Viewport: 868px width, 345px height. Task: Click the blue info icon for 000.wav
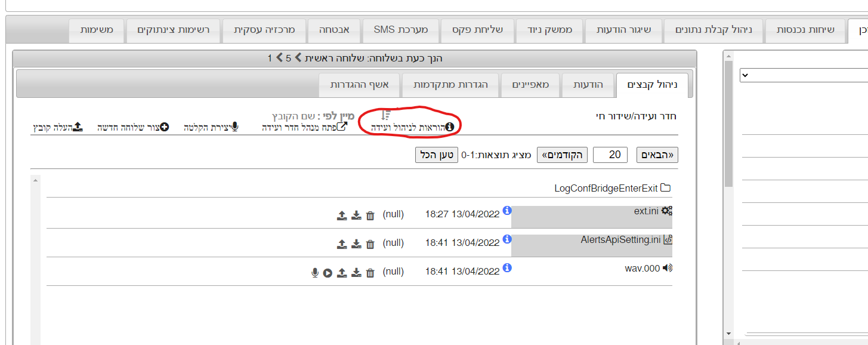tap(507, 267)
